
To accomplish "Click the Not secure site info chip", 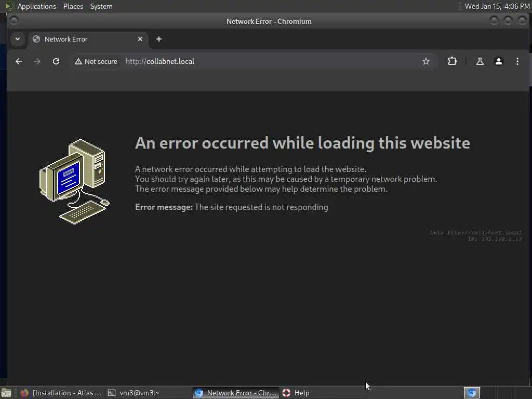I will click(96, 61).
